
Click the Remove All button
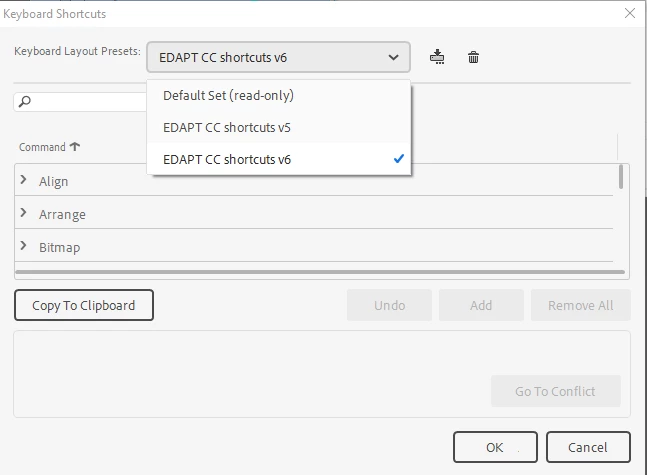coord(581,305)
